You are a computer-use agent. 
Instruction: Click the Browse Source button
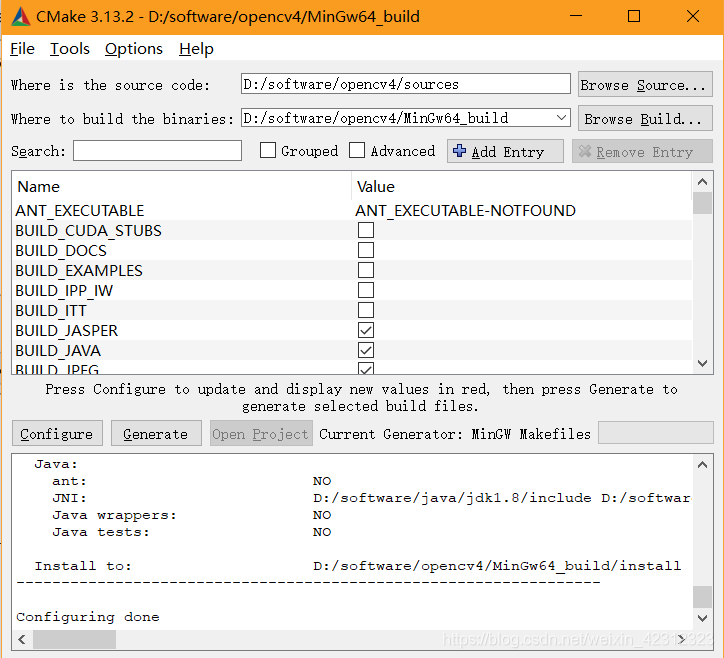coord(645,85)
